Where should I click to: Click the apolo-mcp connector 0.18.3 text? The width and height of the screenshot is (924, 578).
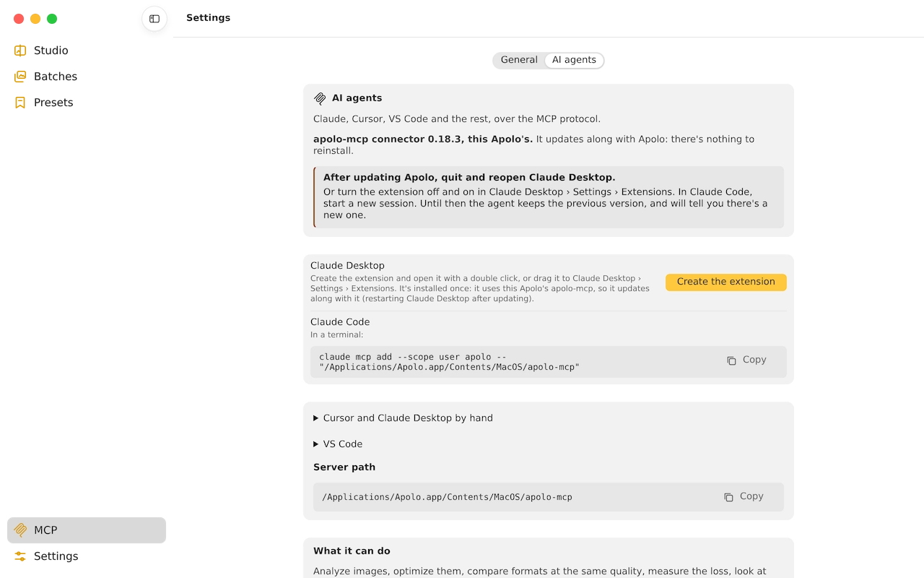(x=423, y=139)
